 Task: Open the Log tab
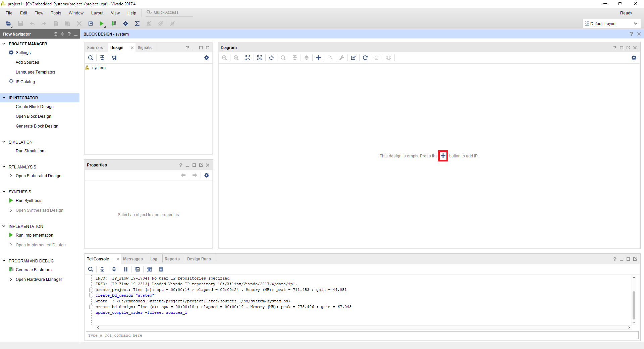click(x=154, y=259)
